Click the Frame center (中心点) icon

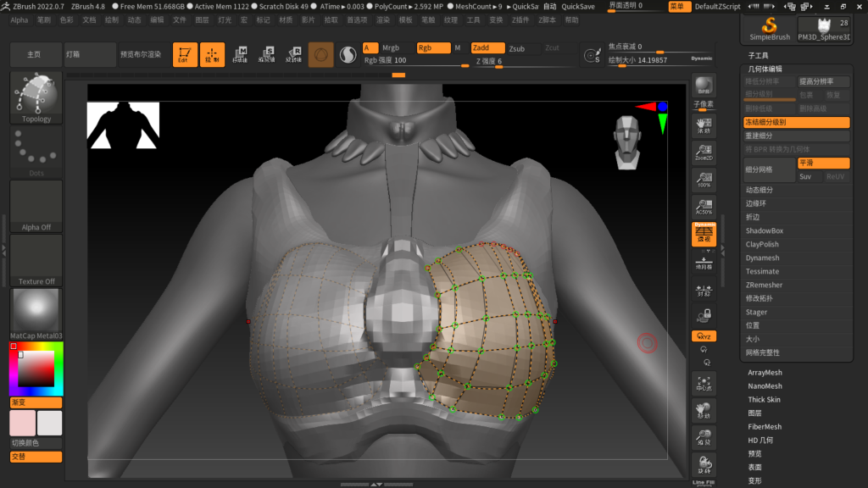pyautogui.click(x=704, y=384)
